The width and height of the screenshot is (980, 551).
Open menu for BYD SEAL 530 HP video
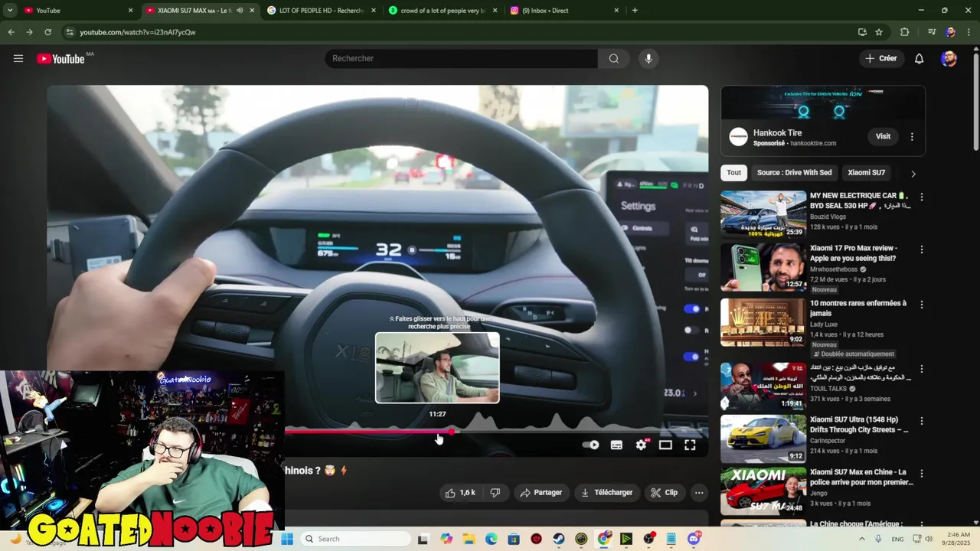click(922, 197)
